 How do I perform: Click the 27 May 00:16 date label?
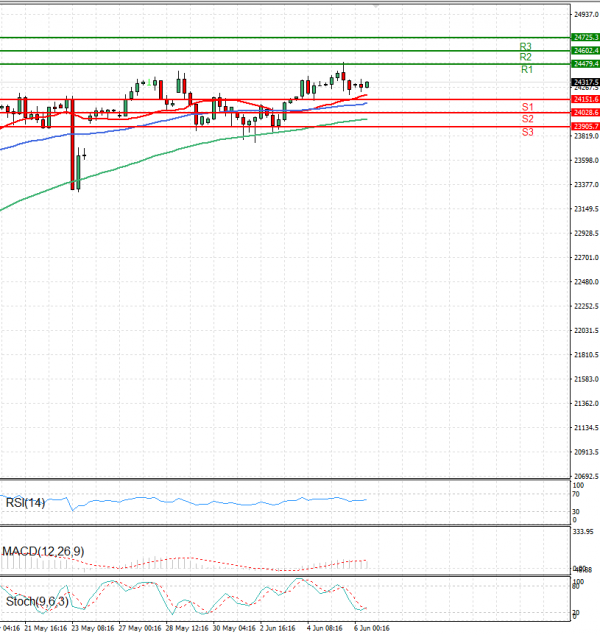pyautogui.click(x=140, y=629)
